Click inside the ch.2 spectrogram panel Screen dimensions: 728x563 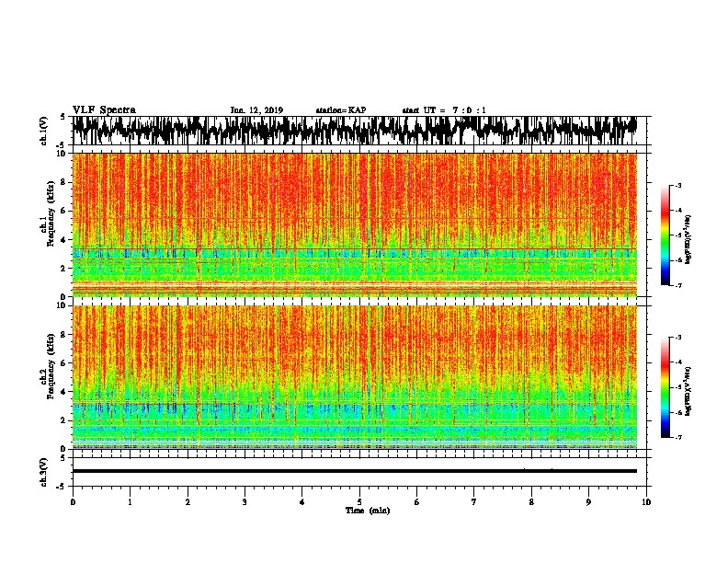354,377
